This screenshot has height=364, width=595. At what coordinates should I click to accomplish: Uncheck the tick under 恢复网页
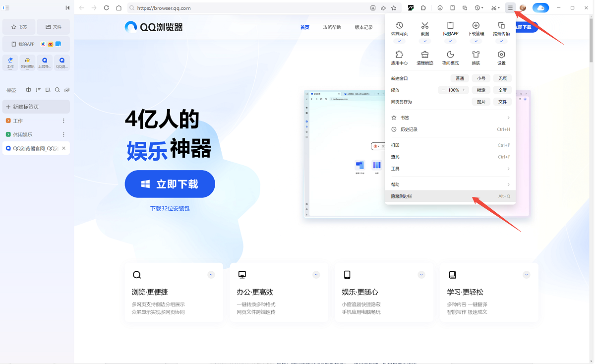(x=399, y=41)
